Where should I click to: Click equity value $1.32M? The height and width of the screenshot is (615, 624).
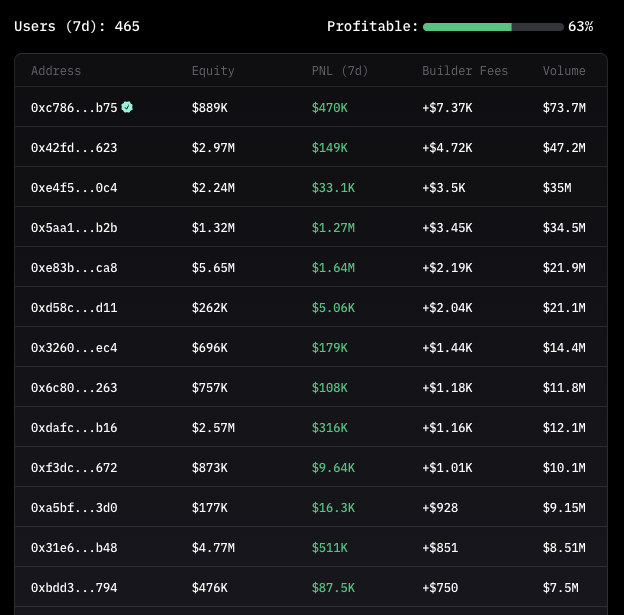pyautogui.click(x=213, y=228)
